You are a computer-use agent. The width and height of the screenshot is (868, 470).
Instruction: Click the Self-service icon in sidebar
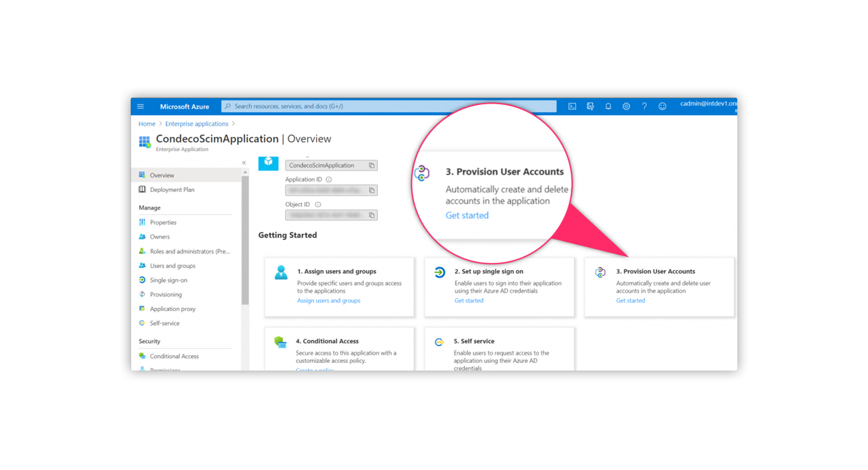142,323
